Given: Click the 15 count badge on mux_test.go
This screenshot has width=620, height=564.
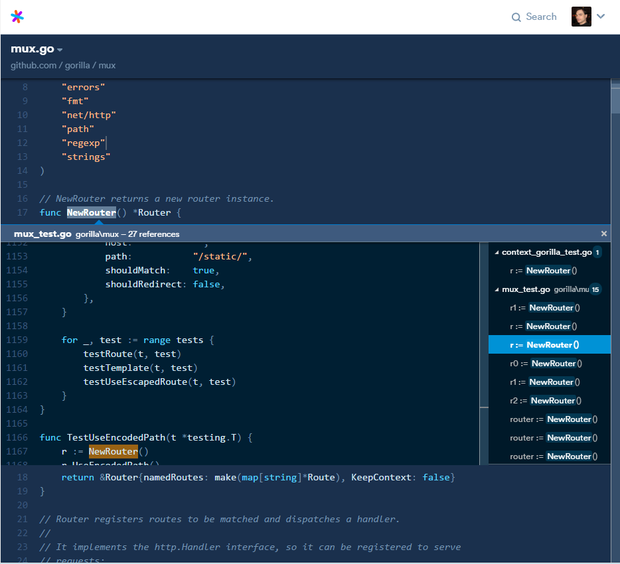Looking at the screenshot, I should [595, 290].
